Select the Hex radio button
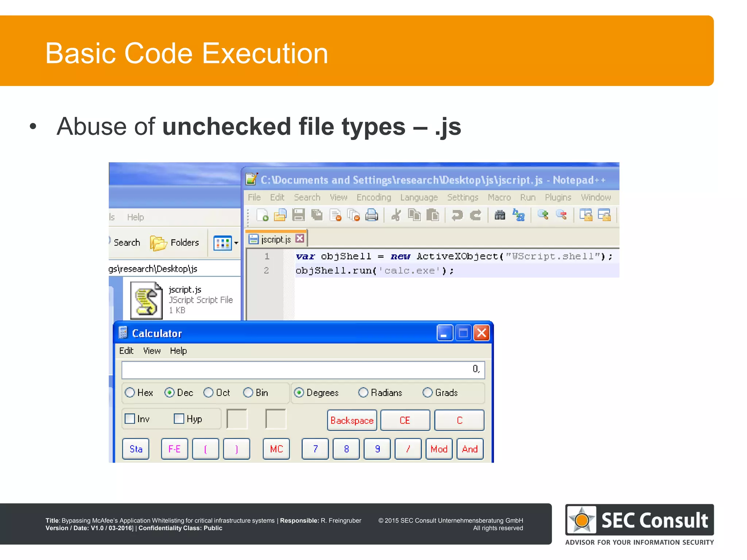This screenshot has width=747, height=560. tap(129, 393)
